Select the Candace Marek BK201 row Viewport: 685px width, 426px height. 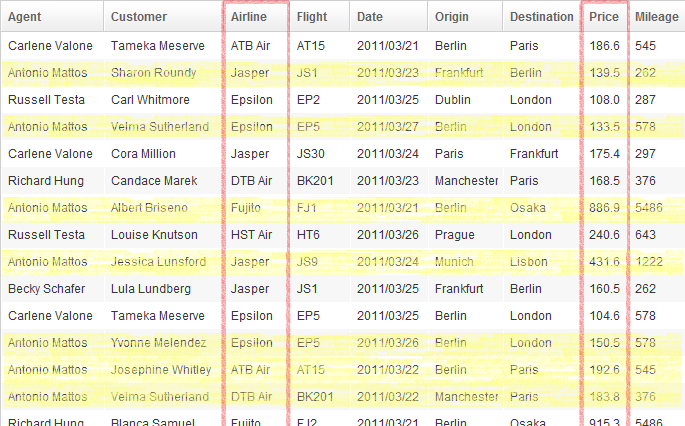(343, 180)
